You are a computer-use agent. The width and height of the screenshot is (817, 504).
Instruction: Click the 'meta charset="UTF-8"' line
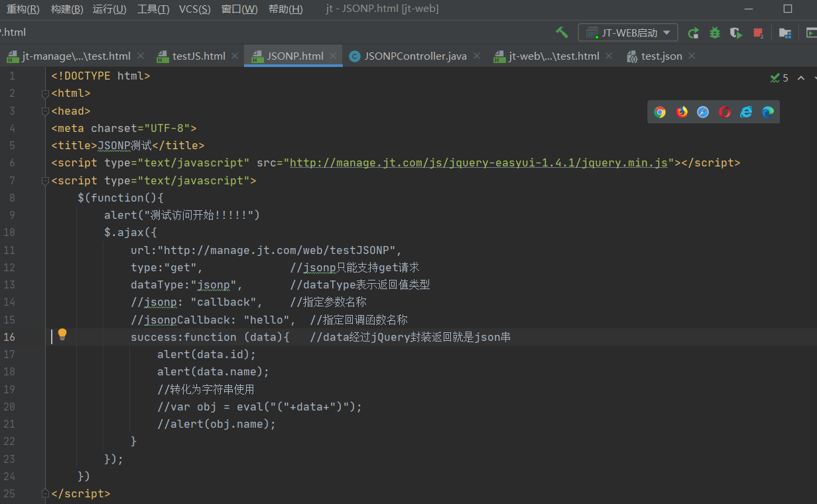coord(124,128)
